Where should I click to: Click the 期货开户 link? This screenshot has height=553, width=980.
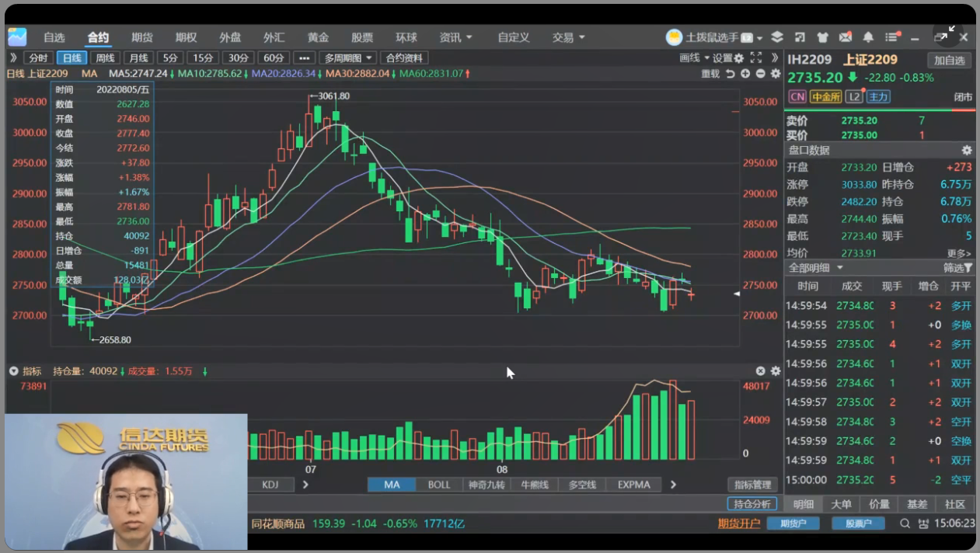pos(738,523)
